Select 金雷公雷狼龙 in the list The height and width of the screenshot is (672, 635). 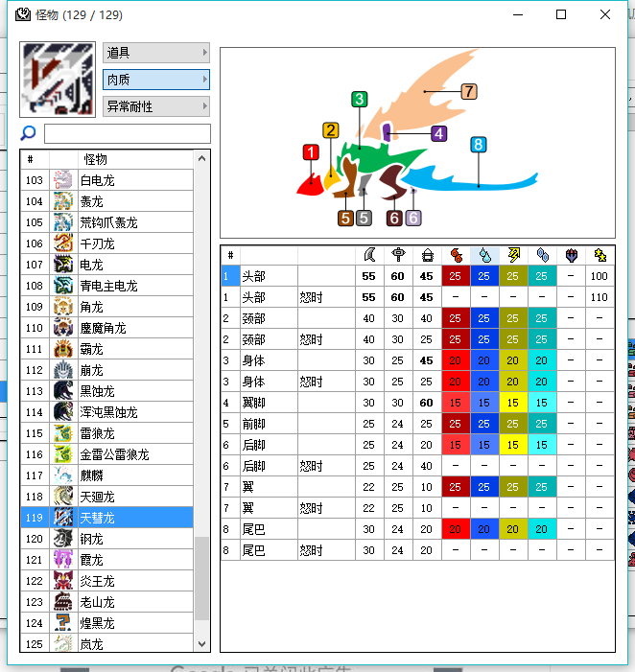coord(106,454)
